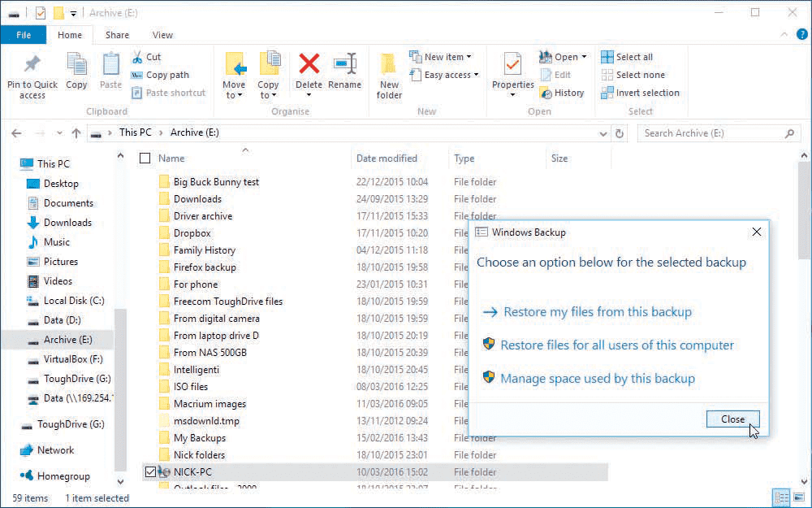
Task: Refresh the Archive (E:) folder view
Action: (620, 133)
